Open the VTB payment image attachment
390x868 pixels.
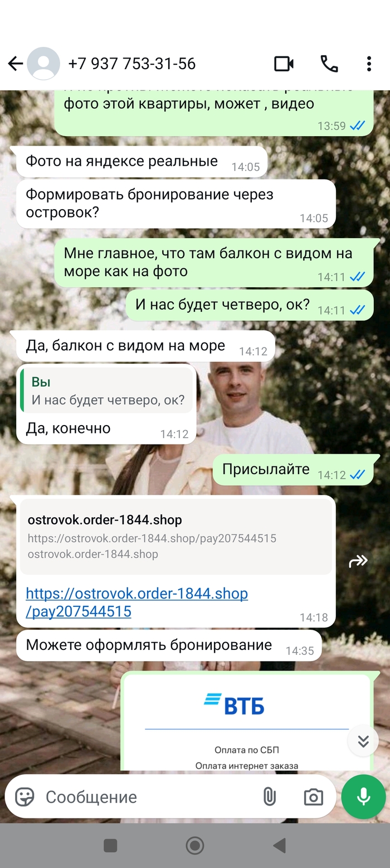click(x=246, y=722)
